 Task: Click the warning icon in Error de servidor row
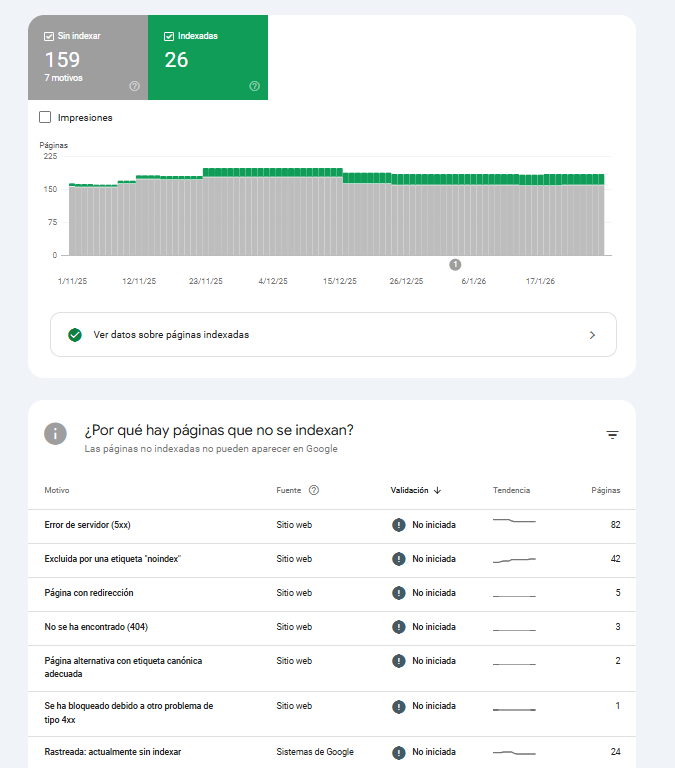(399, 525)
